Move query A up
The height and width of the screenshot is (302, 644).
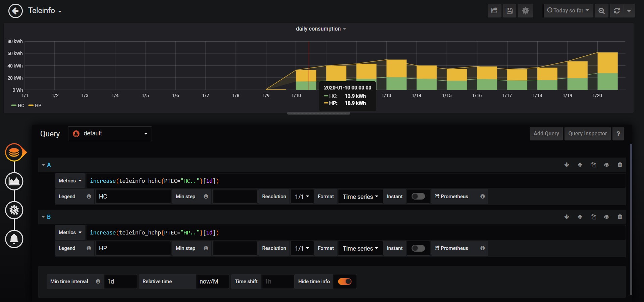[x=580, y=165]
